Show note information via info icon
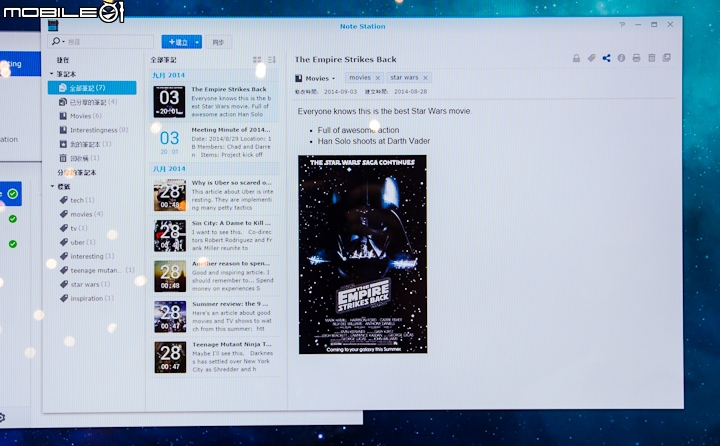The width and height of the screenshot is (720, 446). coord(621,58)
